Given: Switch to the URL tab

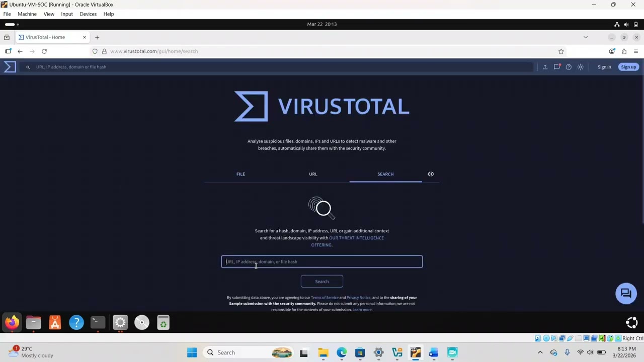Looking at the screenshot, I should (313, 174).
